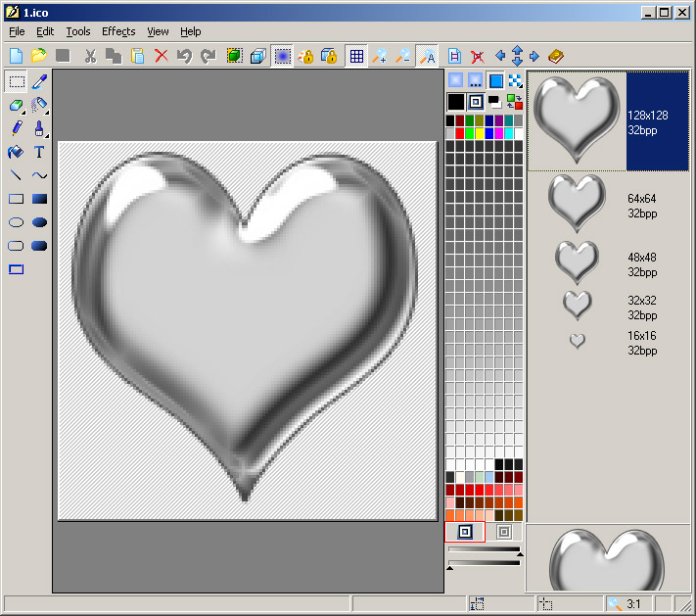Open an existing file
696x616 pixels.
click(39, 56)
